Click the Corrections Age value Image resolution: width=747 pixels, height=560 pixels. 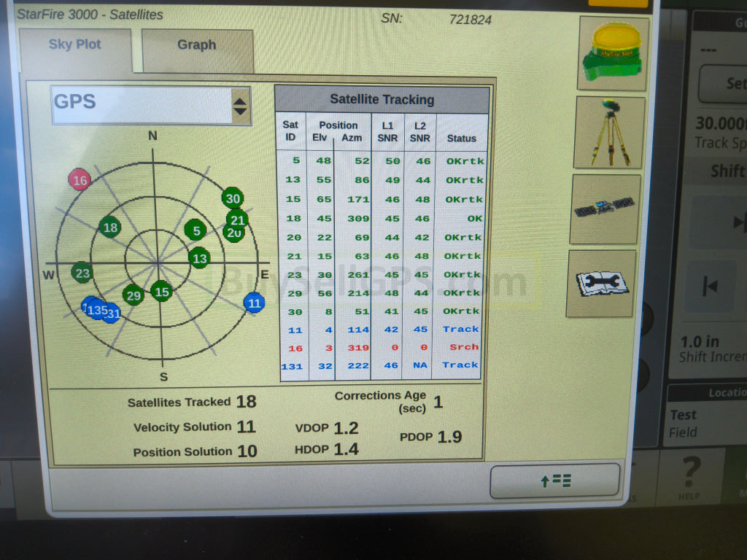pos(438,402)
